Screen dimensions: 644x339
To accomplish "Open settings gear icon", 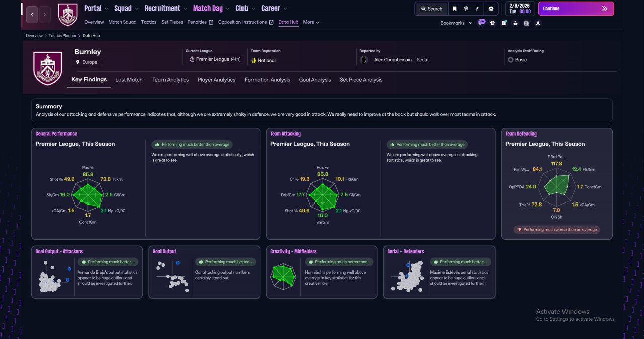I will click(491, 9).
